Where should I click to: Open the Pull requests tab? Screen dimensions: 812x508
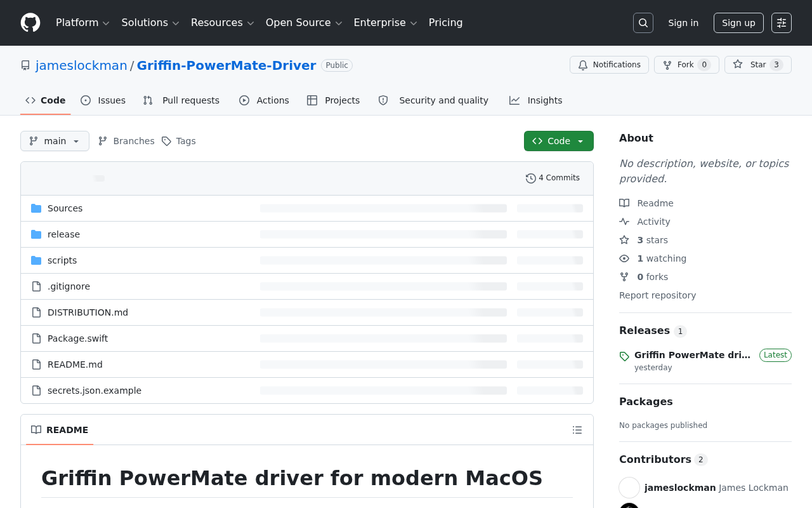coord(181,100)
